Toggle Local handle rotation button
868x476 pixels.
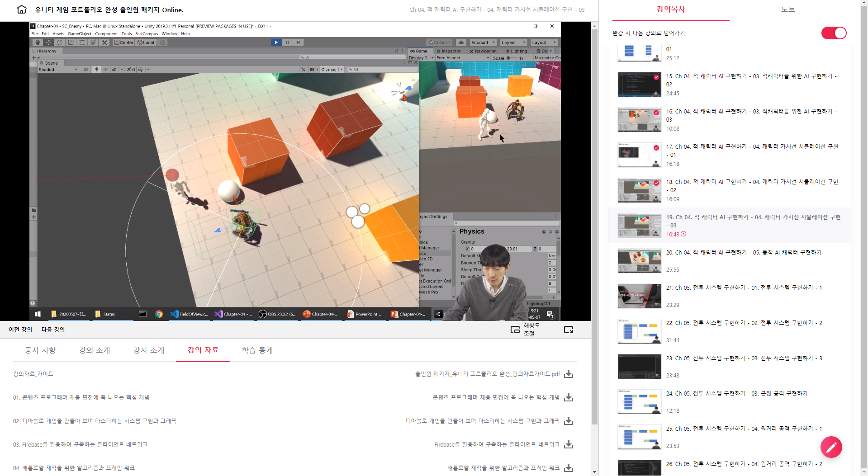coord(146,42)
